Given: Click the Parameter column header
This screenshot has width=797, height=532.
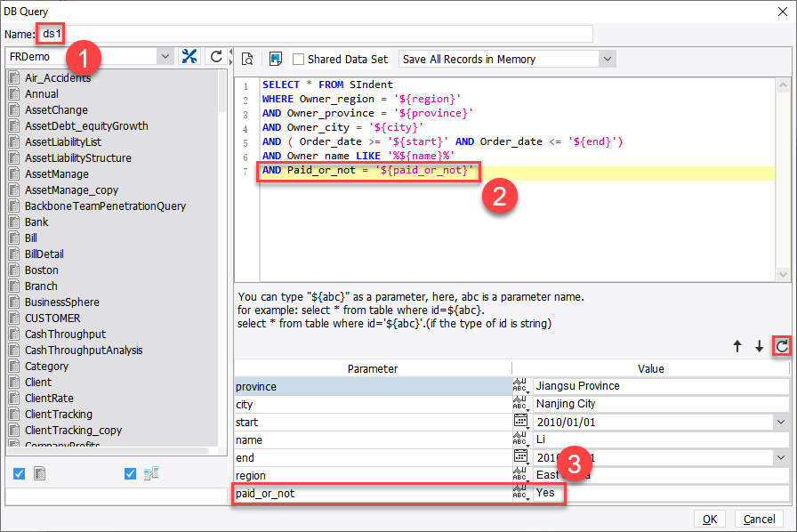Looking at the screenshot, I should pos(373,368).
